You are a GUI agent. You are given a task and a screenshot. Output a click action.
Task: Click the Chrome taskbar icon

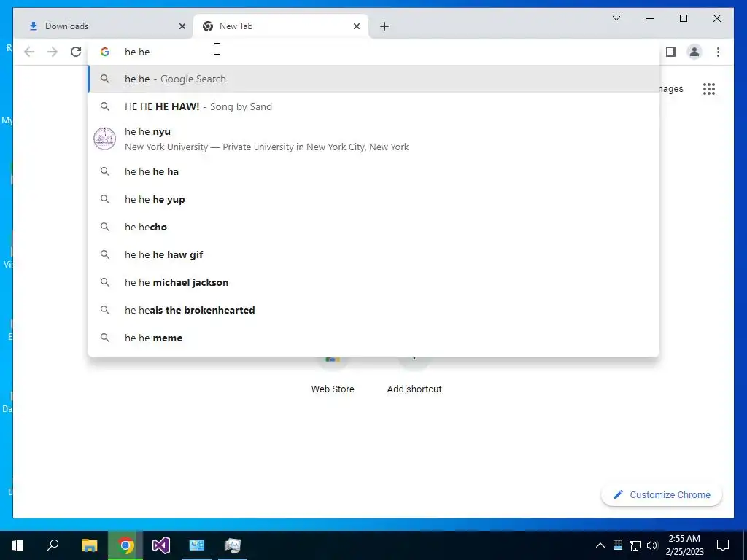(x=125, y=545)
